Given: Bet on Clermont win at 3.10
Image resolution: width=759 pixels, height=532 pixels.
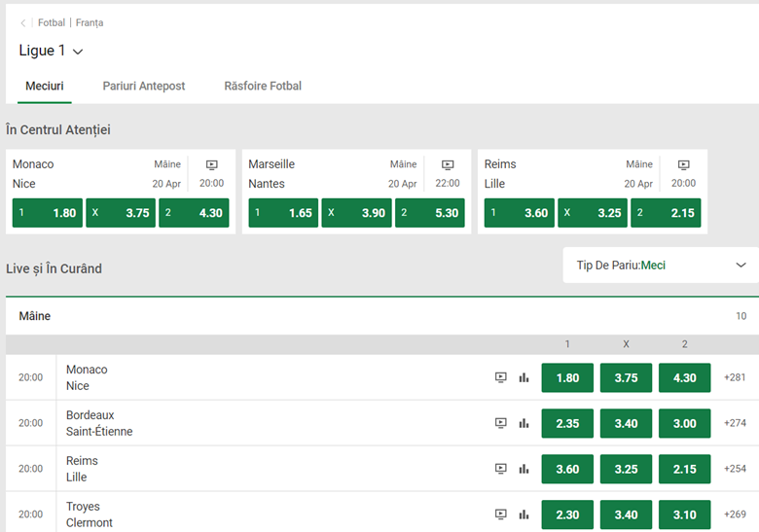Looking at the screenshot, I should coord(684,514).
